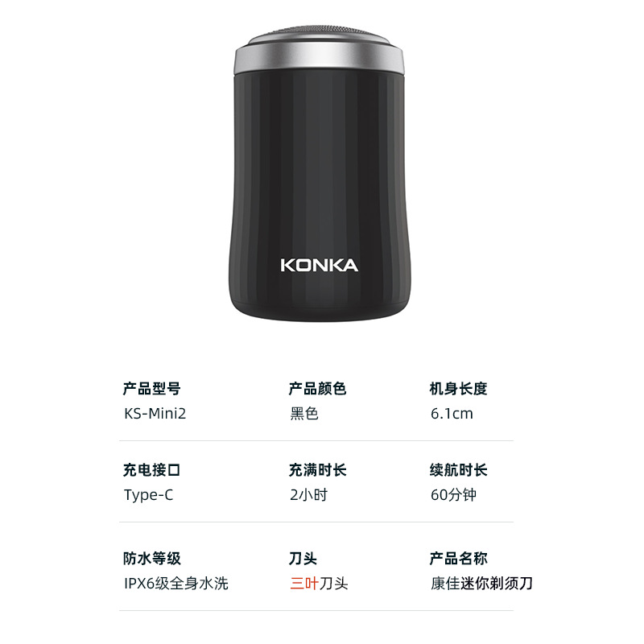The width and height of the screenshot is (644, 644).
Task: Click the 黑色 color value
Action: pyautogui.click(x=304, y=413)
